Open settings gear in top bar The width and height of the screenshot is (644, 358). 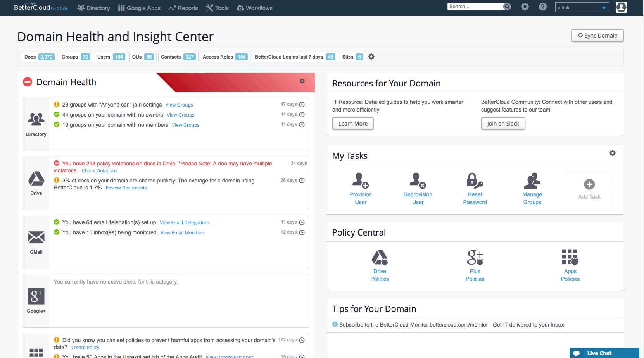(525, 7)
